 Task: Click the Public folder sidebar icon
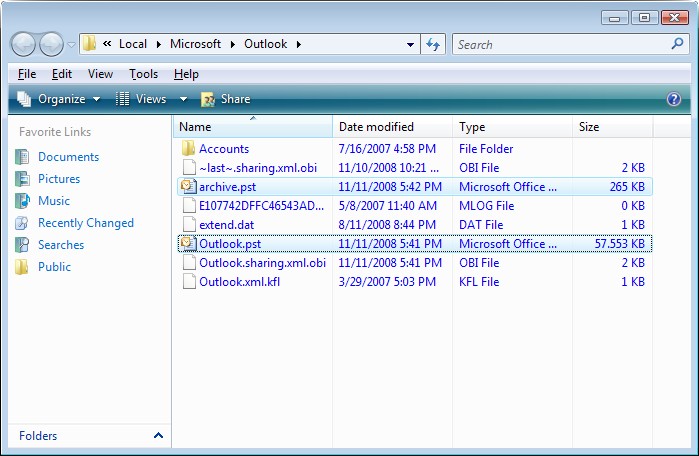(22, 267)
